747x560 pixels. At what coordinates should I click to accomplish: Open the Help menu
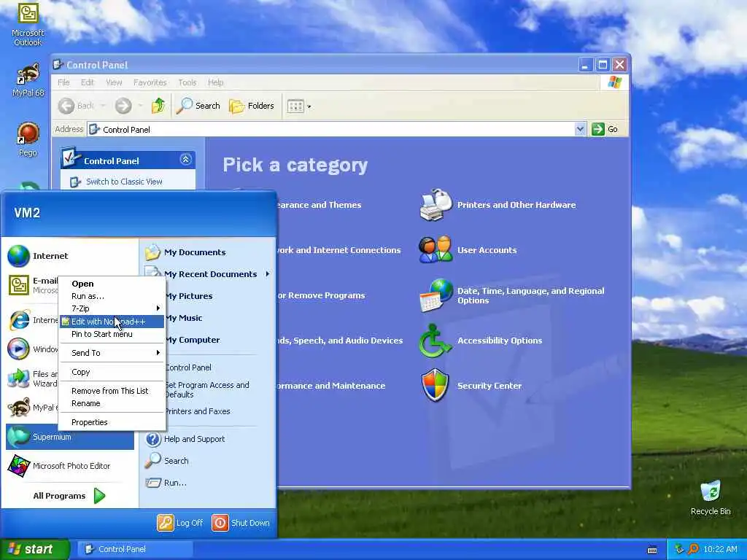click(x=215, y=82)
